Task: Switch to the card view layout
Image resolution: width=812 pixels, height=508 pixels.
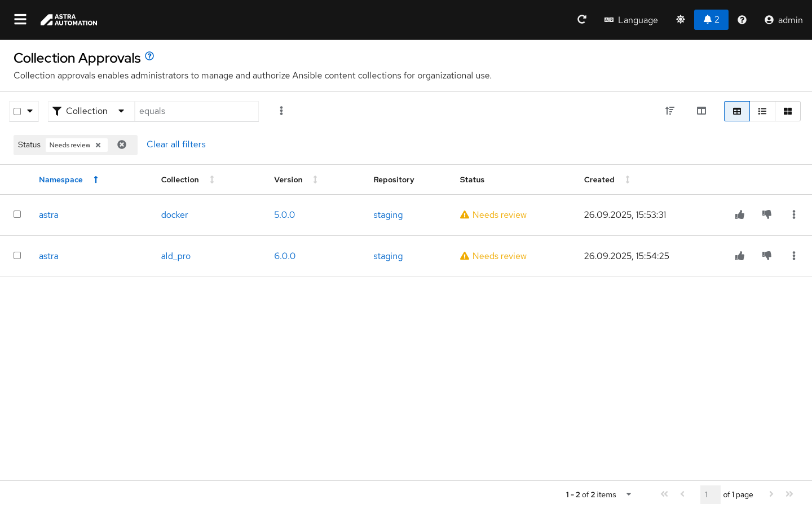Action: (788, 111)
